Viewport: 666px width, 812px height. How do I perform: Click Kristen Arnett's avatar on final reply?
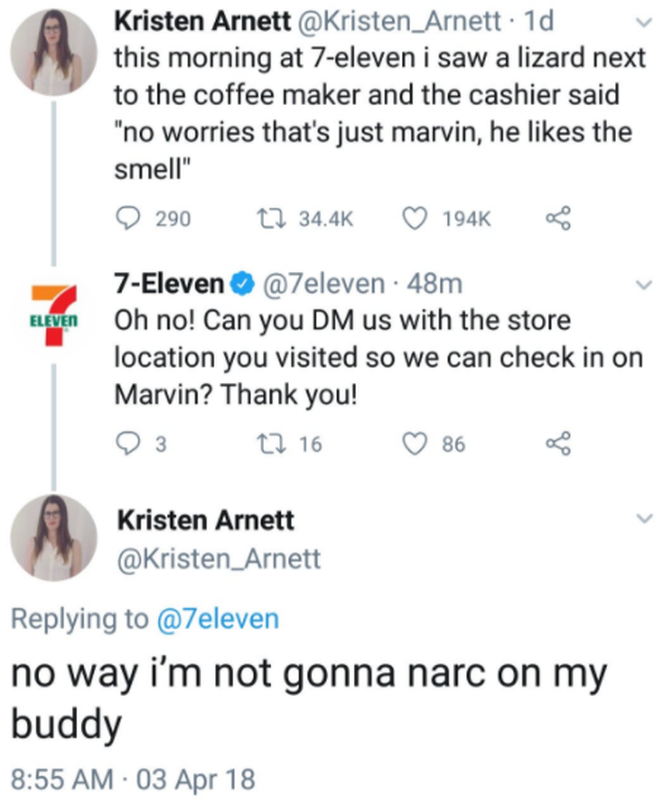point(54,538)
